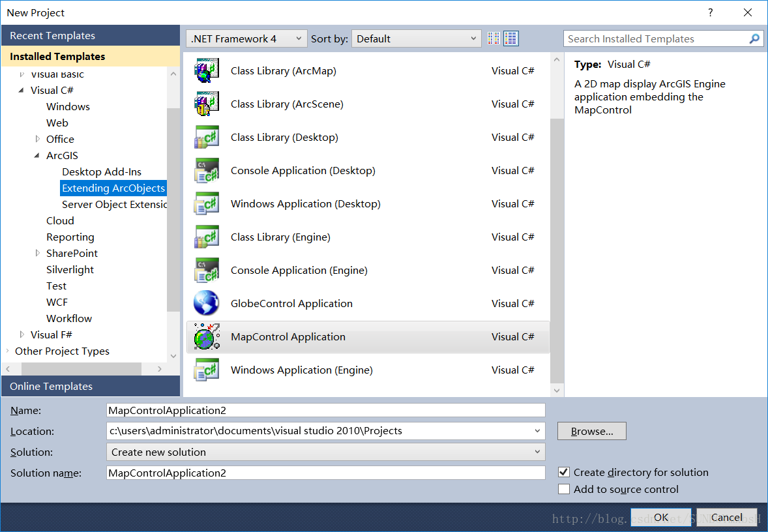Select Windows under Visual C#

pyautogui.click(x=68, y=106)
